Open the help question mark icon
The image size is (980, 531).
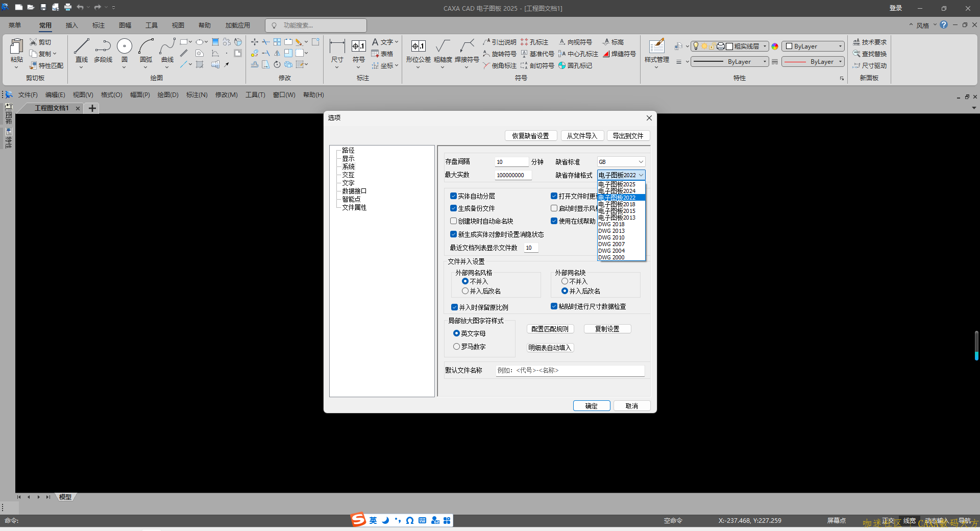coord(944,25)
